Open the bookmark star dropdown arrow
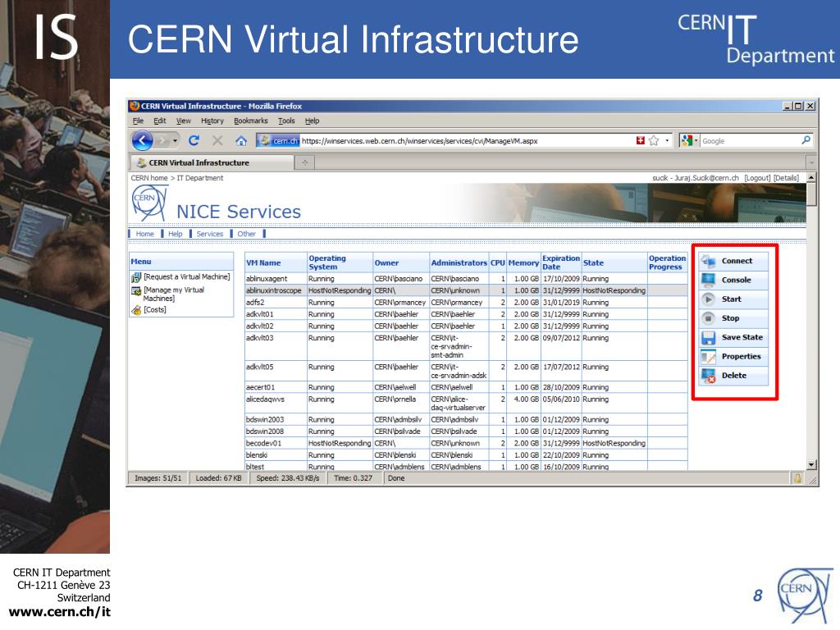The height and width of the screenshot is (630, 840). pyautogui.click(x=667, y=140)
